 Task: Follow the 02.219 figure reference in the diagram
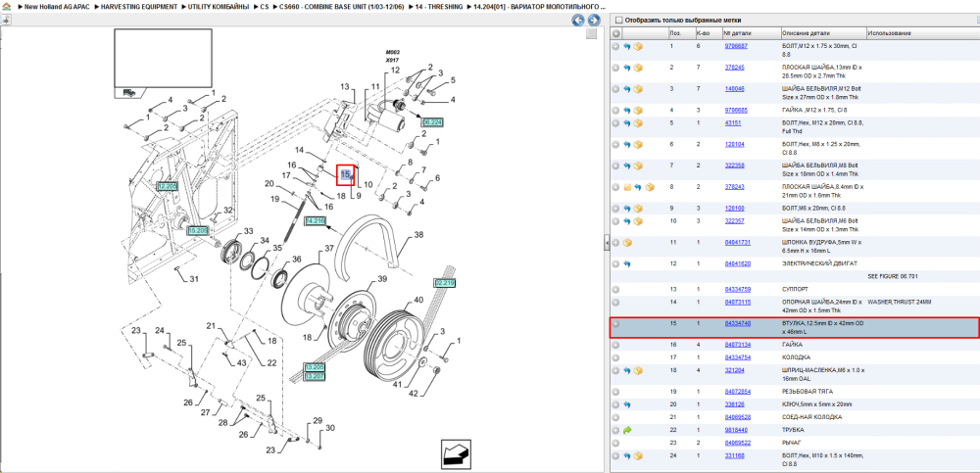pos(444,282)
